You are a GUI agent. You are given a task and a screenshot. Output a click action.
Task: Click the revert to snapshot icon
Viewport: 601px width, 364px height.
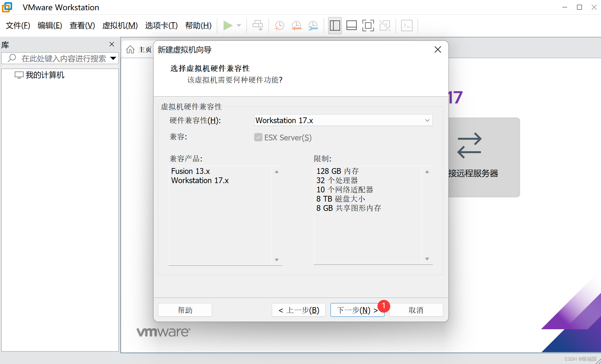[296, 26]
